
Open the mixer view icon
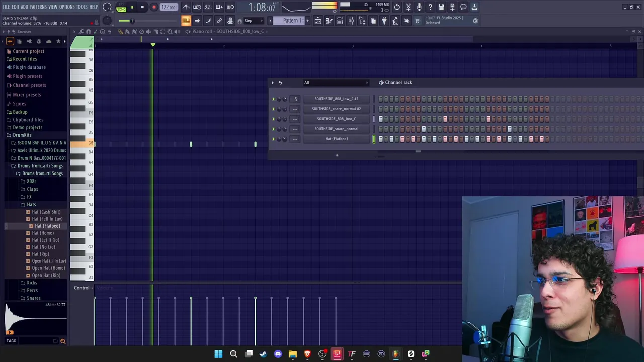[x=351, y=21]
